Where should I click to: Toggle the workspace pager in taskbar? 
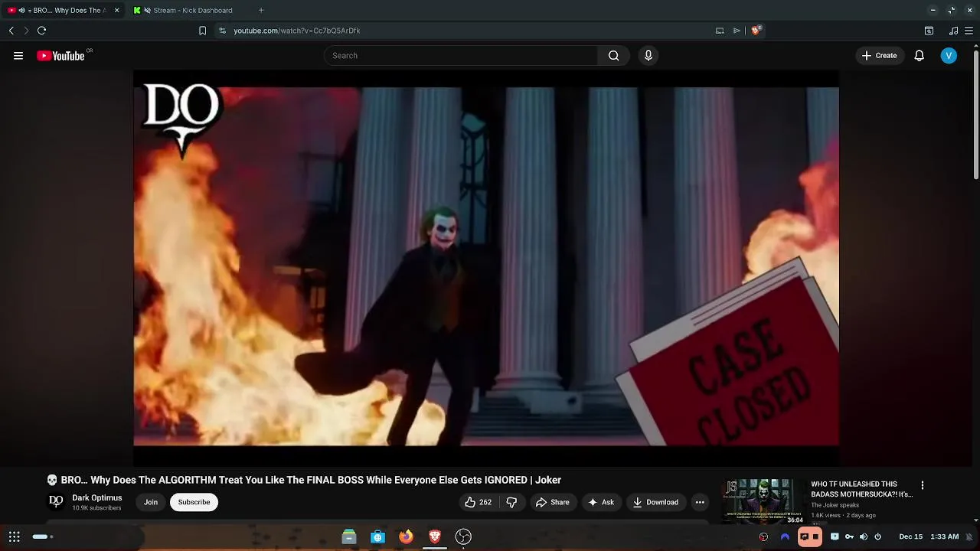42,536
